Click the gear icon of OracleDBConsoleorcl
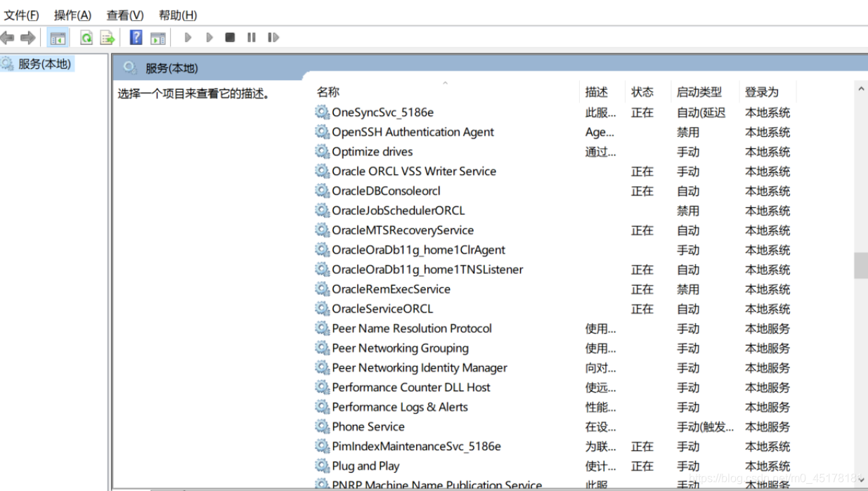 [322, 191]
